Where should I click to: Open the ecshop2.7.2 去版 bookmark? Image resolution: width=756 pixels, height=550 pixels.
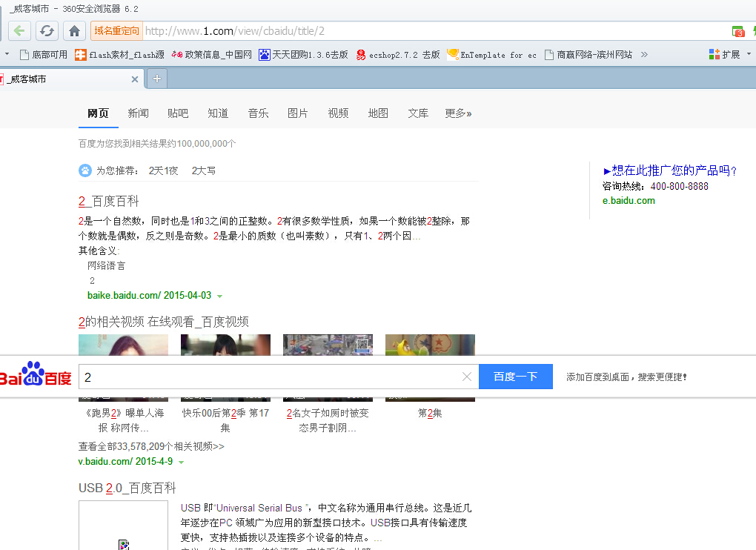click(x=398, y=55)
